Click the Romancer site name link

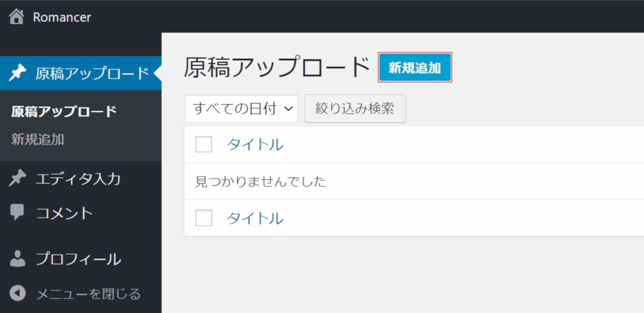62,17
